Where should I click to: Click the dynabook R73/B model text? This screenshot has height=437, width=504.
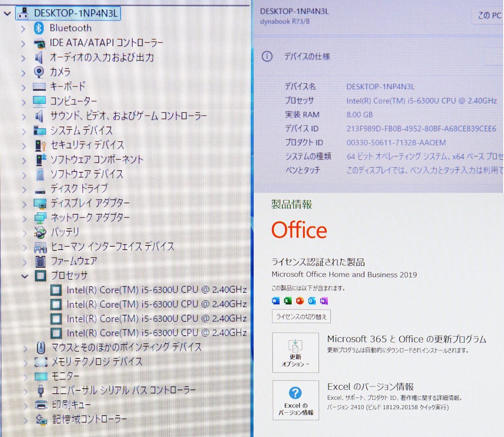[x=285, y=21]
